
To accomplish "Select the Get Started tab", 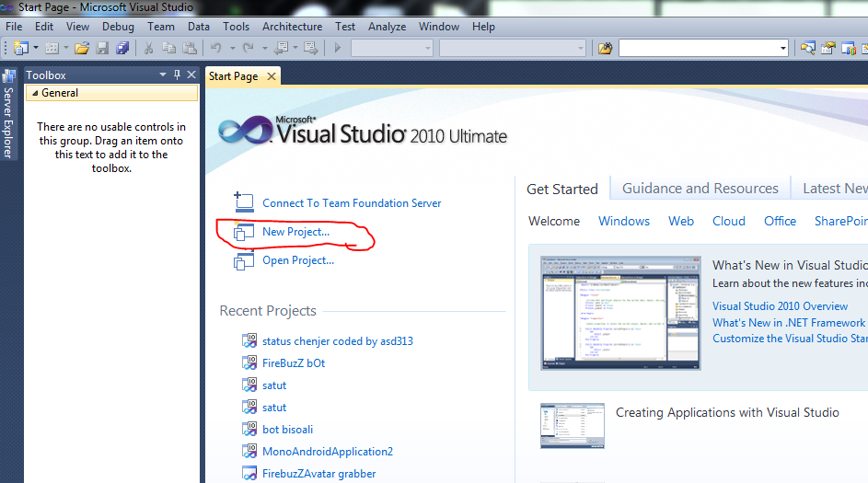I will (561, 190).
